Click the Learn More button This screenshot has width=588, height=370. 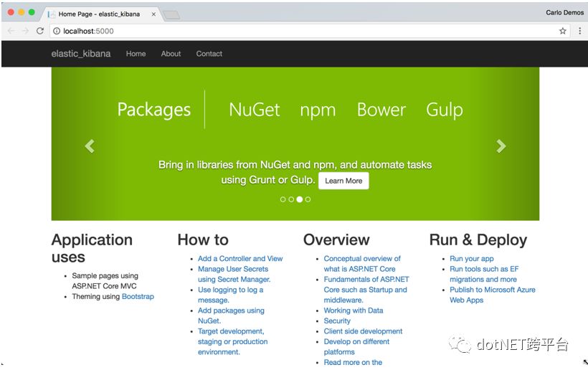pos(343,181)
